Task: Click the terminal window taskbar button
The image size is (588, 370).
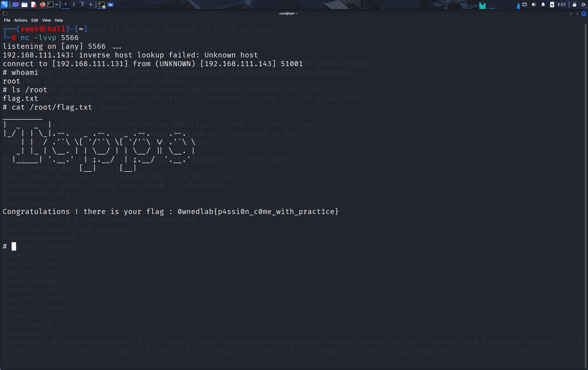Action: [x=102, y=4]
